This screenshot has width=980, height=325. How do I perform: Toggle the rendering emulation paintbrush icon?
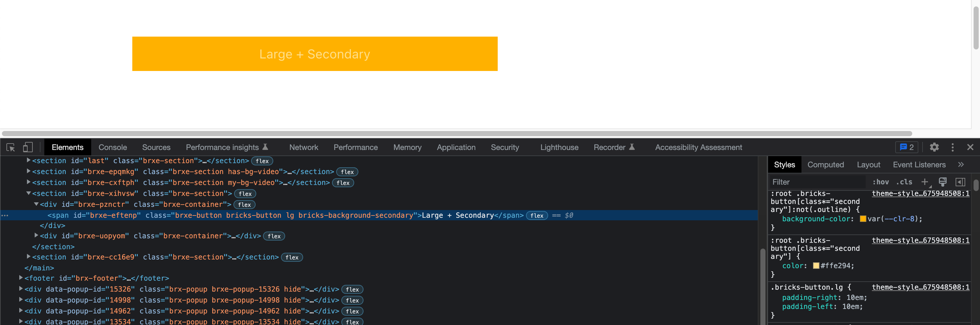click(x=943, y=182)
